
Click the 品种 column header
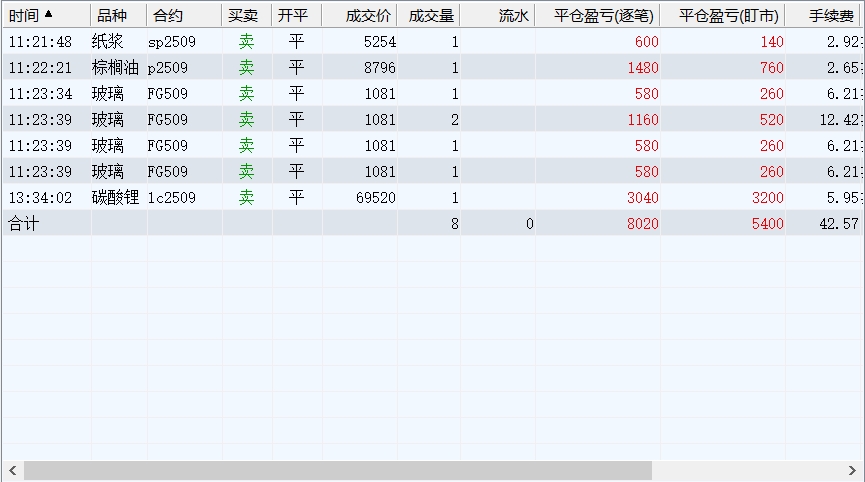[119, 15]
